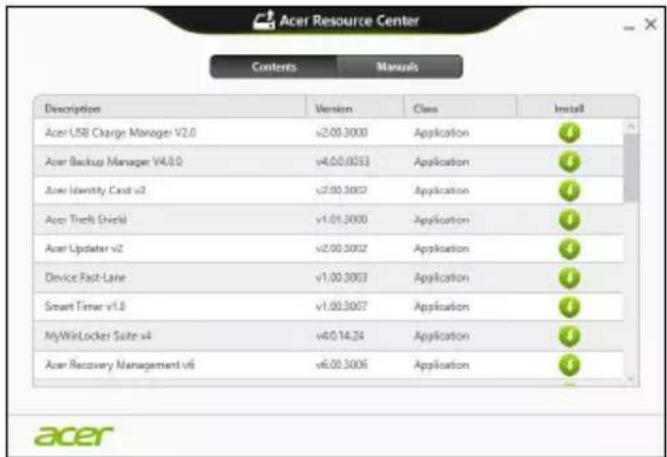667x457 pixels.
Task: Select Acer Backup Manager V4.0.0 row
Action: point(329,162)
